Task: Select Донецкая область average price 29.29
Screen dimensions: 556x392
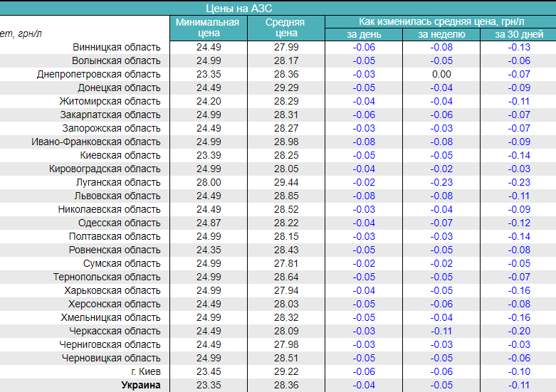Action: (x=286, y=88)
